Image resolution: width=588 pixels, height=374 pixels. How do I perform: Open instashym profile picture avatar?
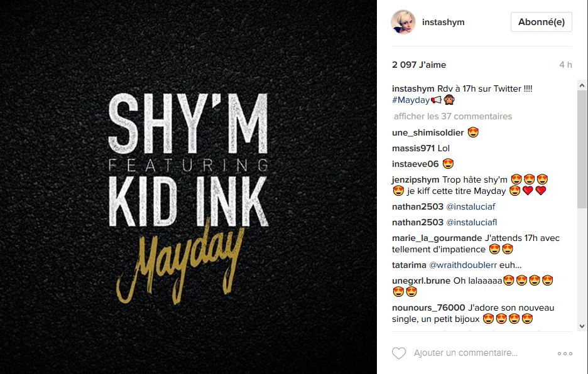[x=403, y=22]
